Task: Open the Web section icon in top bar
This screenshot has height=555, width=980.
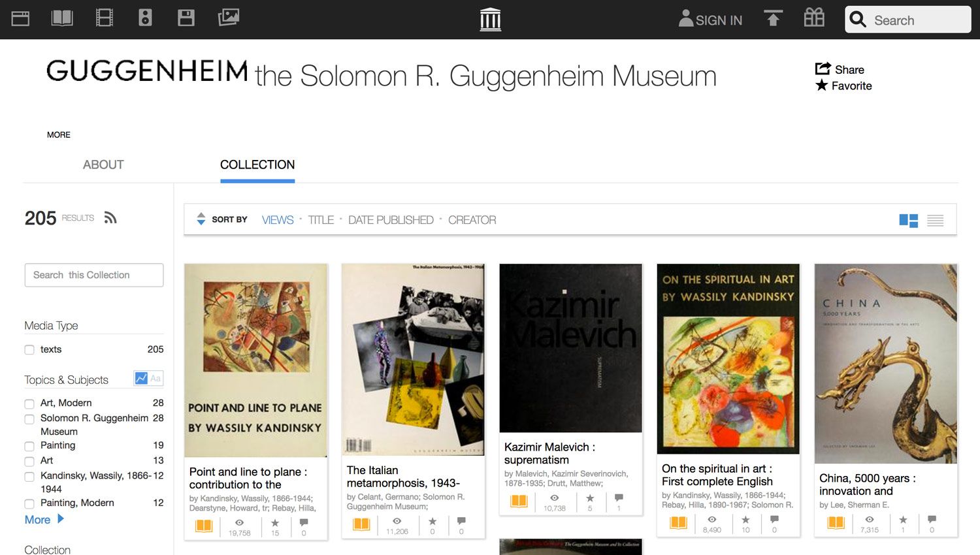Action: 20,18
